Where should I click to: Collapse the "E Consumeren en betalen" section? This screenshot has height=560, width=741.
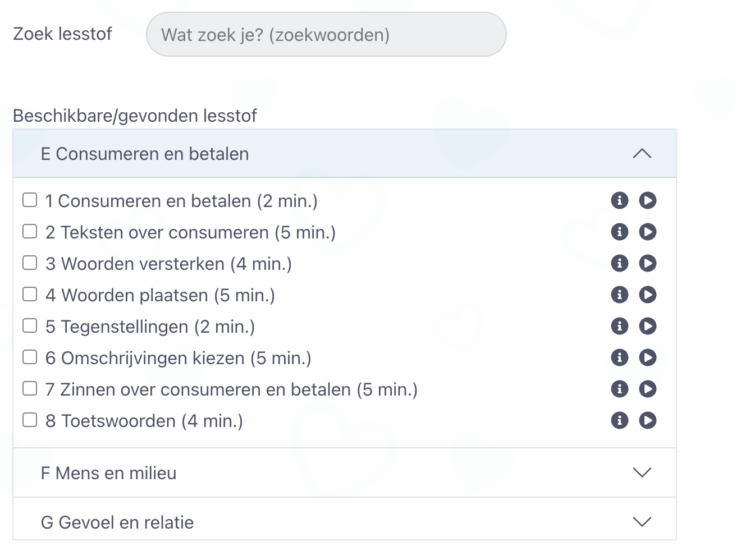pyautogui.click(x=642, y=154)
